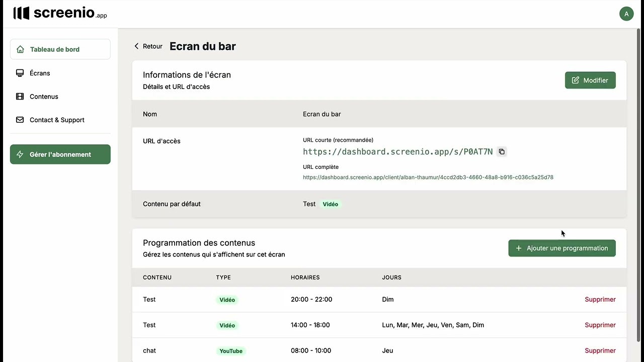
Task: Open the short URL dashboard.screenio.app/s/P0AT7N
Action: pos(398,151)
